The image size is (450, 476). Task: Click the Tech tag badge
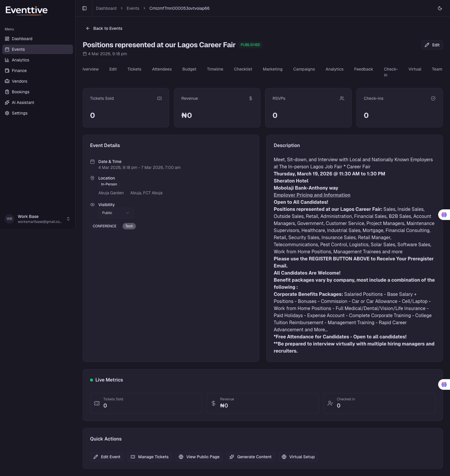pyautogui.click(x=129, y=226)
